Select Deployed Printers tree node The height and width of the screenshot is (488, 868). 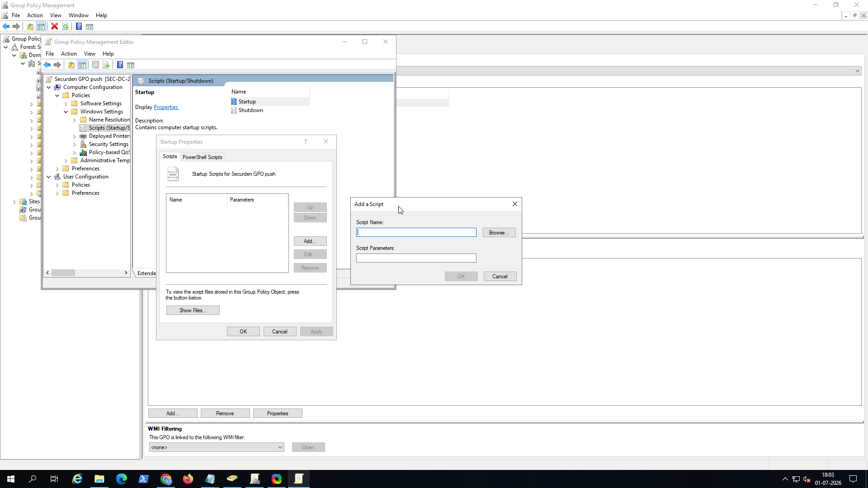105,136
